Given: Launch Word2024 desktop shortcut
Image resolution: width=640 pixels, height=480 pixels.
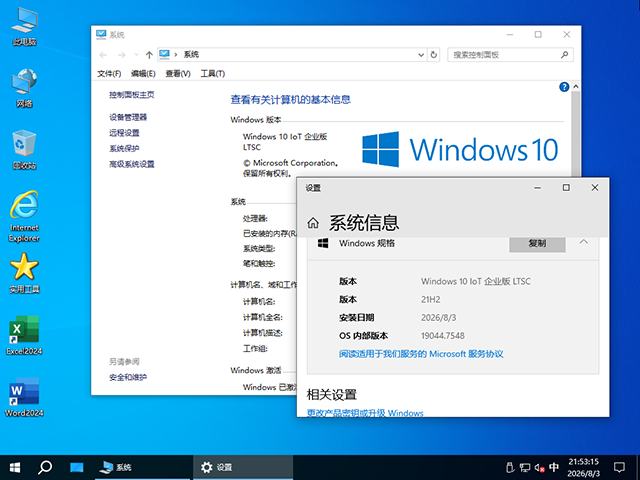Looking at the screenshot, I should click(x=24, y=397).
